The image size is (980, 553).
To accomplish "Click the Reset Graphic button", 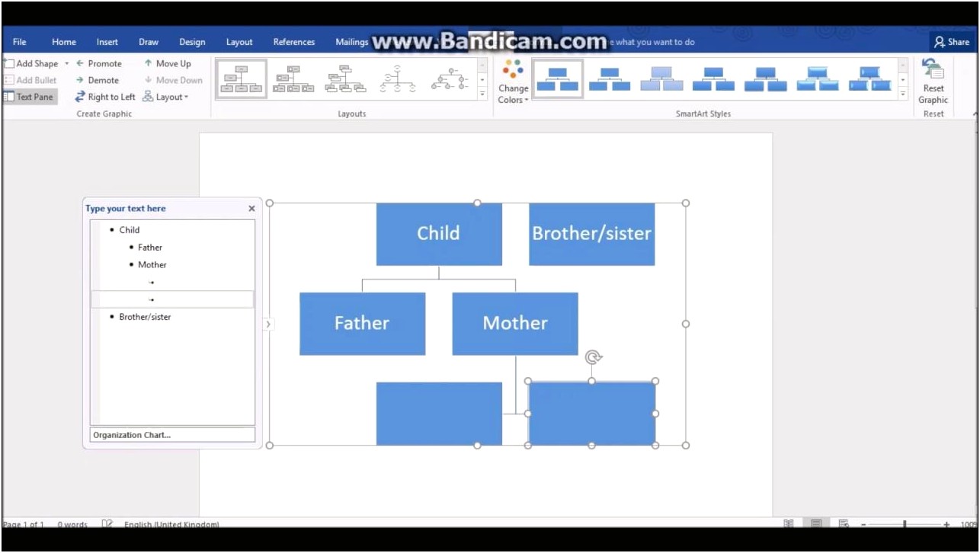I will click(x=933, y=82).
